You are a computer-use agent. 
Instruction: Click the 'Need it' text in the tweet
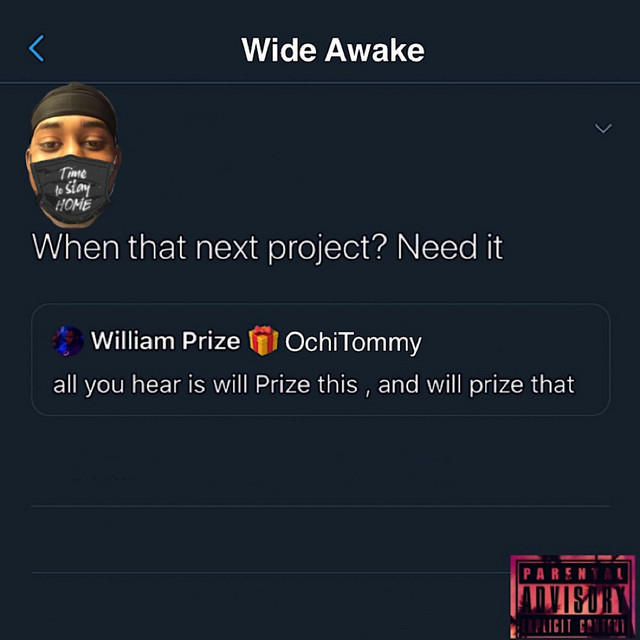pos(450,247)
